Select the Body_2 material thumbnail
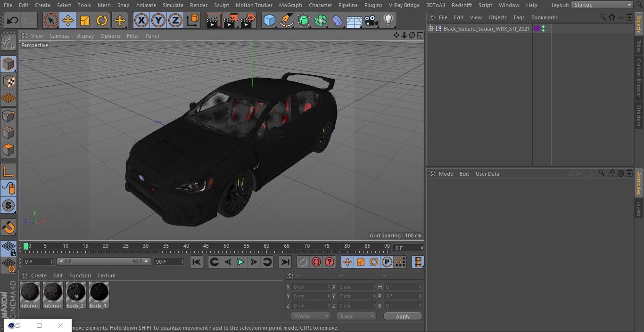Image resolution: width=644 pixels, height=332 pixels. tap(76, 295)
